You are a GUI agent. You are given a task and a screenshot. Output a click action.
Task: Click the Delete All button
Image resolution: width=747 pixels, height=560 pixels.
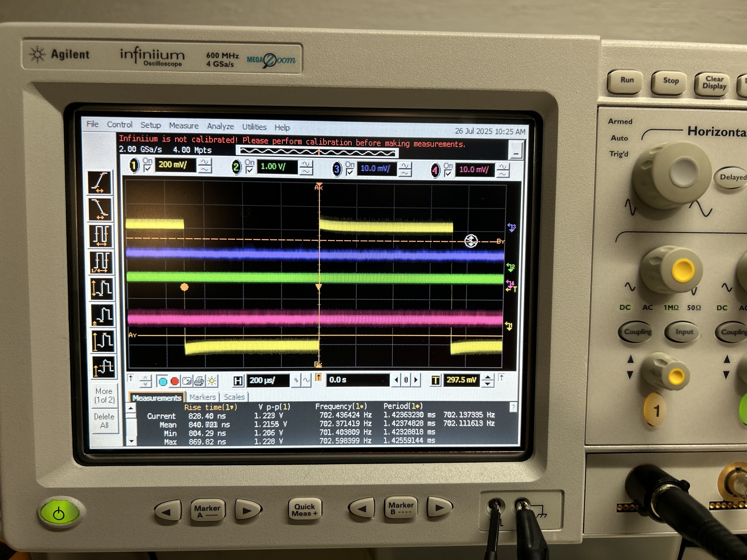(x=104, y=420)
